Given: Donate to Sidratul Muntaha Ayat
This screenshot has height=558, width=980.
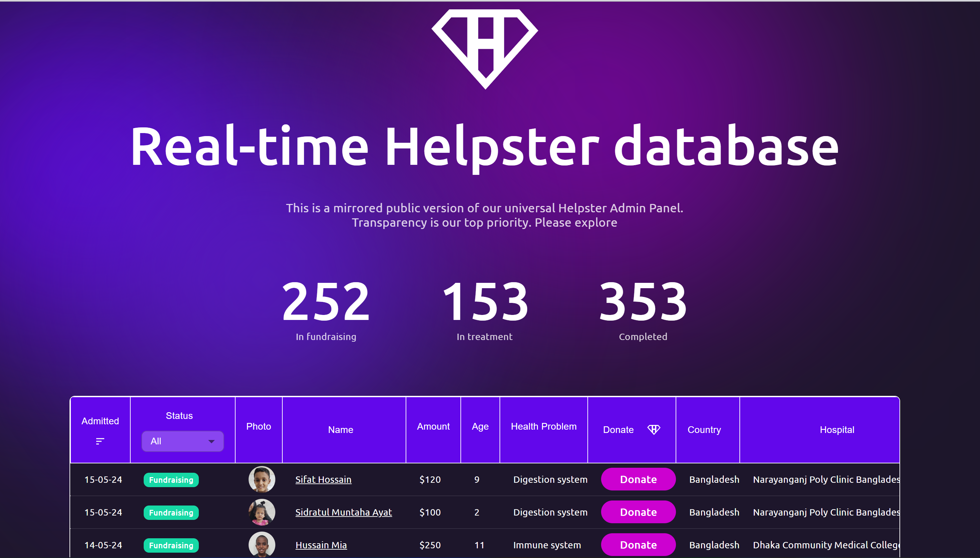Looking at the screenshot, I should click(638, 512).
